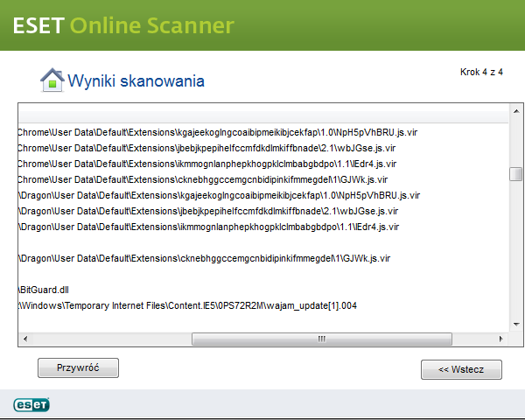This screenshot has width=525, height=420.
Task: Click the vertical scrollbar up arrow
Action: (x=516, y=111)
